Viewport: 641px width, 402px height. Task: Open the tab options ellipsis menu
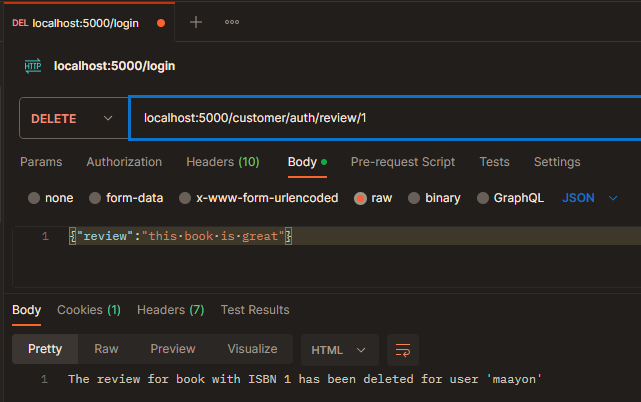pos(232,22)
